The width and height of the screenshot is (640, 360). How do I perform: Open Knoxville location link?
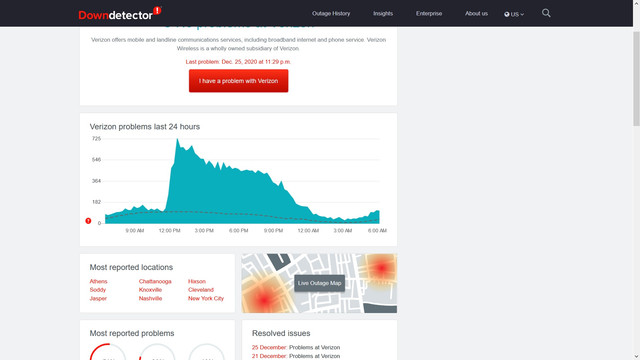150,290
